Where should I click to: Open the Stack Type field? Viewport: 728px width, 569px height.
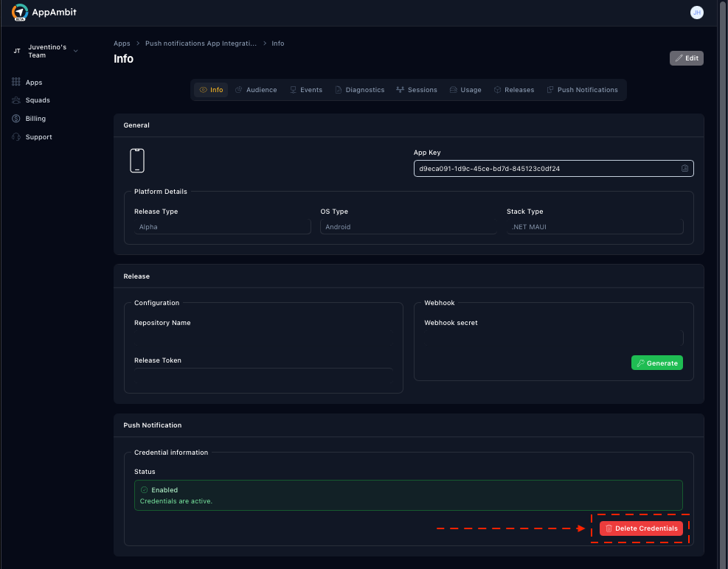pos(594,227)
